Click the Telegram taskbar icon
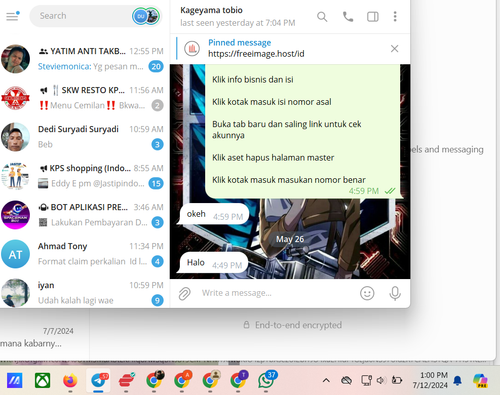Viewport: 500px width, 395px height. (x=99, y=380)
